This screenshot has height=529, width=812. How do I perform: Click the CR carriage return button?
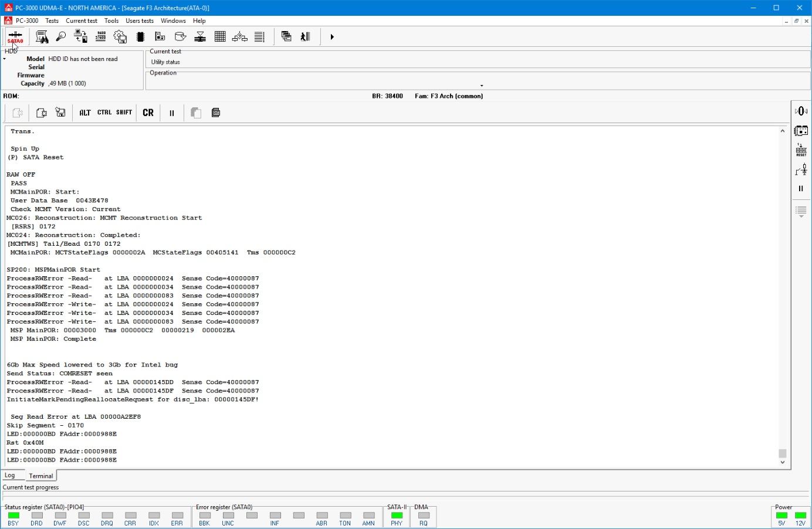pos(148,113)
